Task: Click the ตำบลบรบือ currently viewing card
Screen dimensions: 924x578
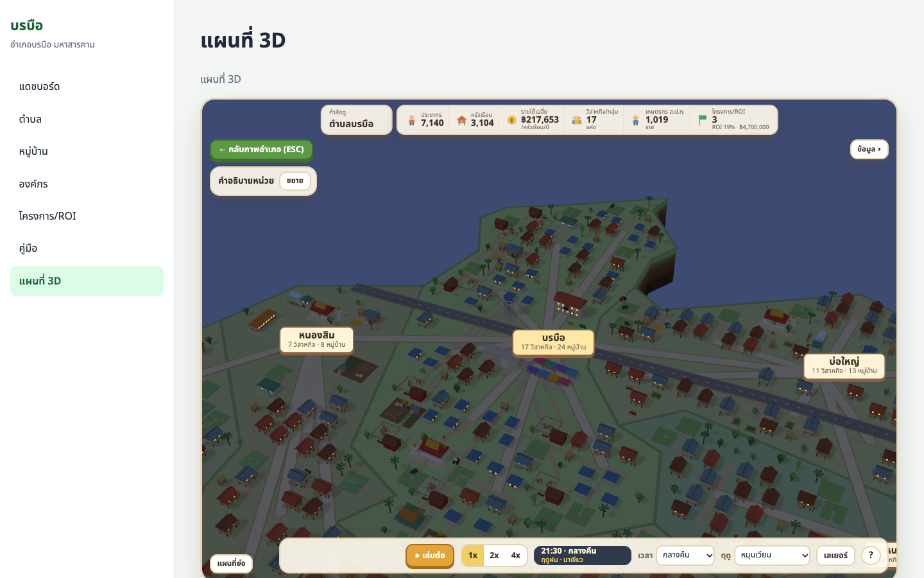Action: 356,119
